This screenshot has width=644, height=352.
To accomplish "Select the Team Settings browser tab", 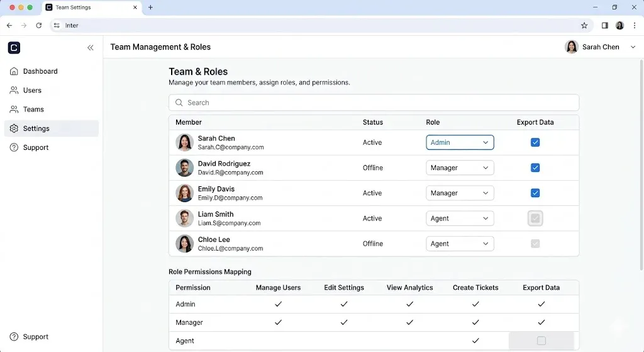I will (92, 8).
